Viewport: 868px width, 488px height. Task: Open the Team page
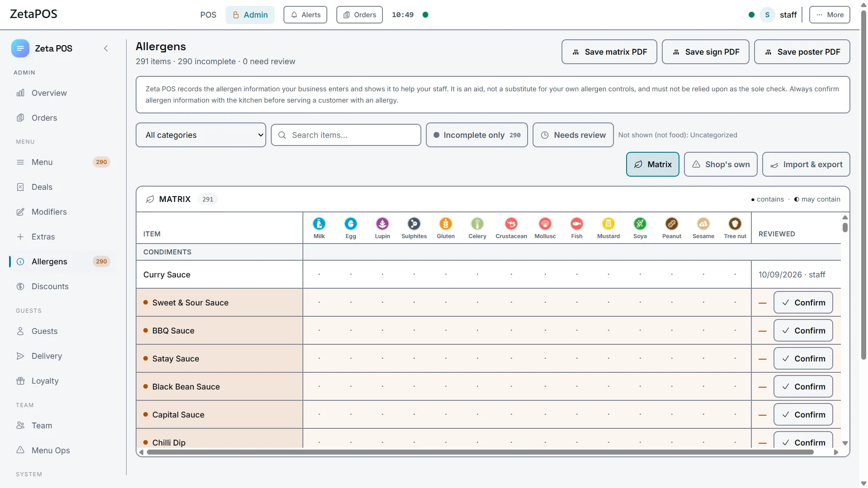point(63,426)
